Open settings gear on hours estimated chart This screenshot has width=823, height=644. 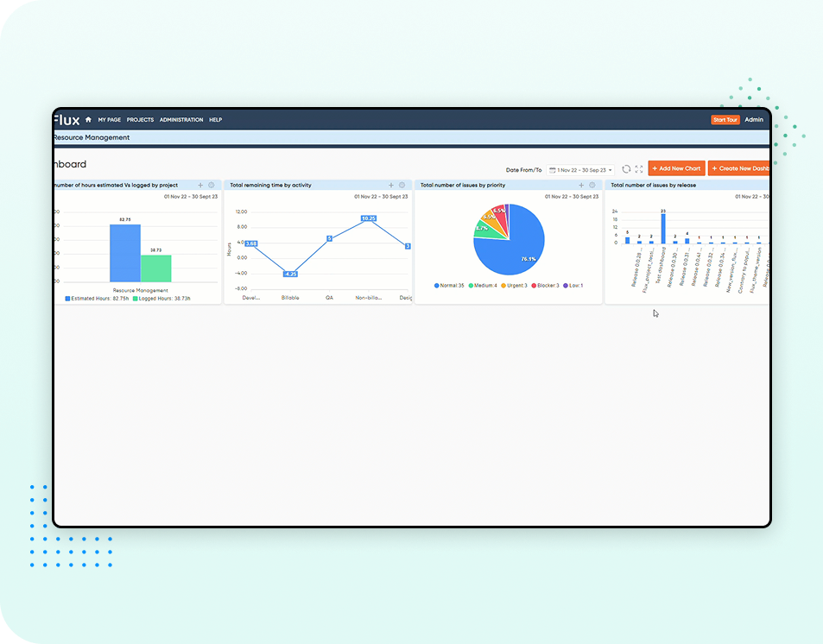coord(212,185)
